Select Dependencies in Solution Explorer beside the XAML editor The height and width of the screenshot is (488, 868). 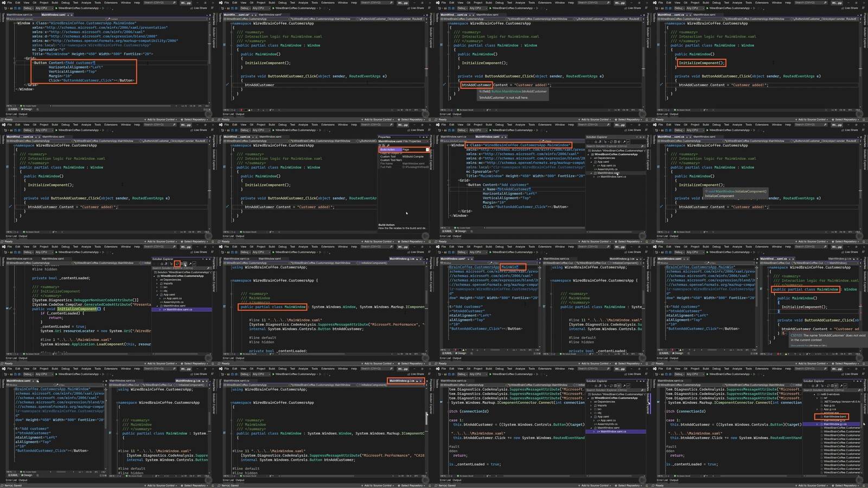607,158
